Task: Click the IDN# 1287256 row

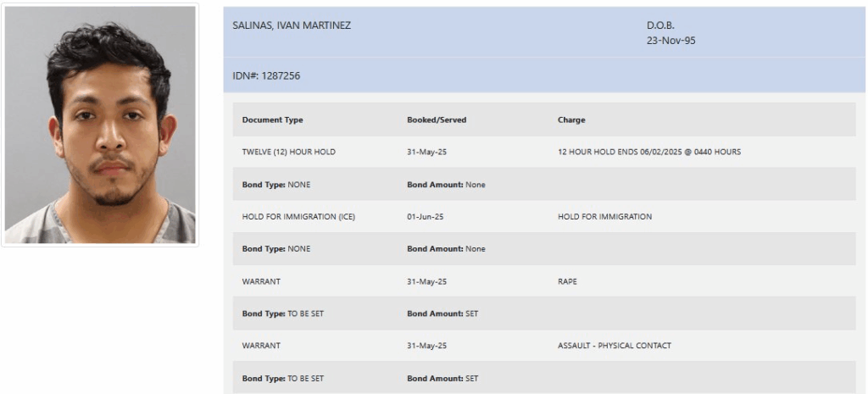Action: click(x=544, y=75)
